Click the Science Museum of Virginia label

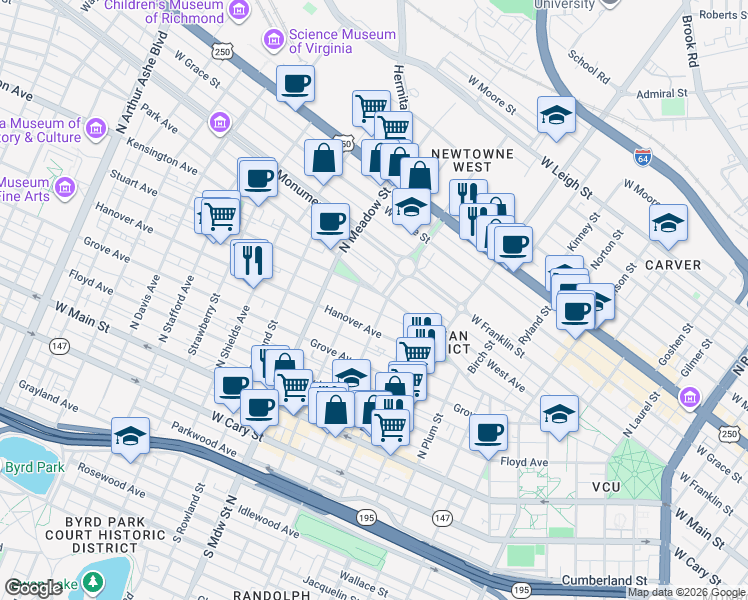(x=342, y=41)
